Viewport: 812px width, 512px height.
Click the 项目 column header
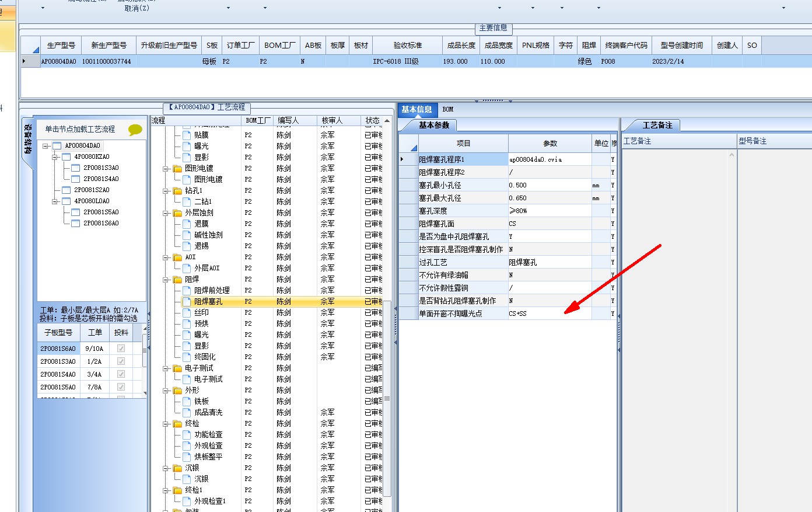click(x=463, y=143)
